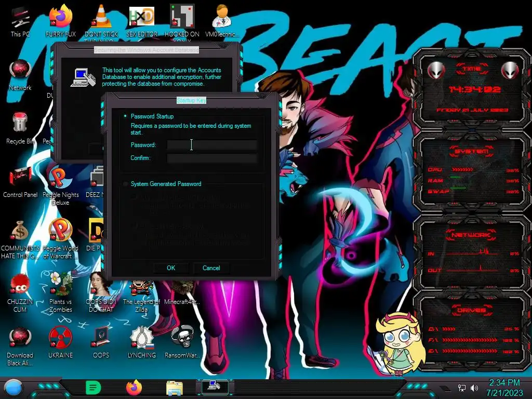Open the network tray icon
Screen dimensions: 532x399
[x=461, y=388]
